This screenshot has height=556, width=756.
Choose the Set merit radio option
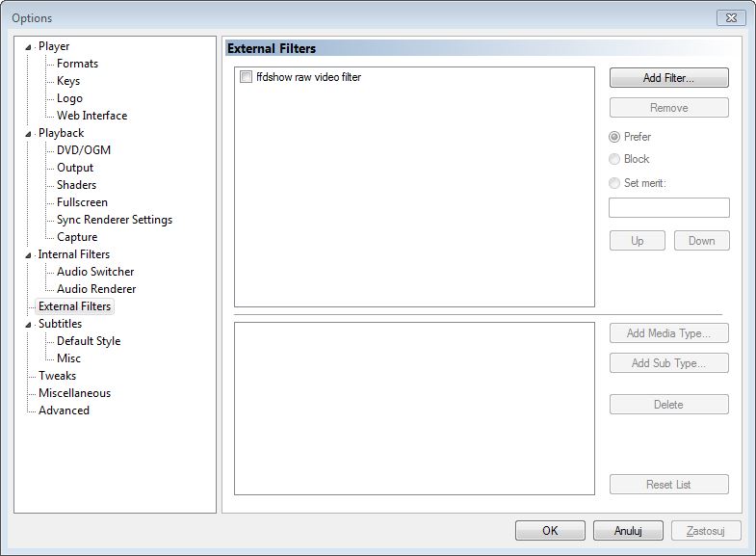pyautogui.click(x=614, y=183)
